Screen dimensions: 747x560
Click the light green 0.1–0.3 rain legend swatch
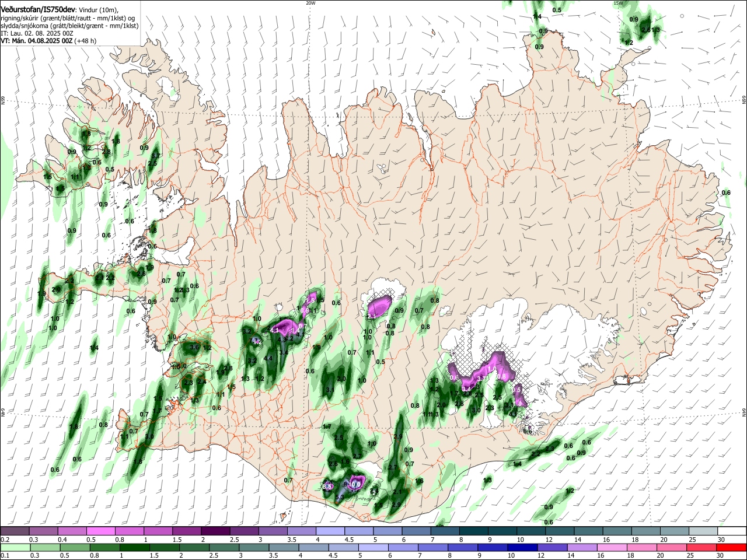coord(15,547)
